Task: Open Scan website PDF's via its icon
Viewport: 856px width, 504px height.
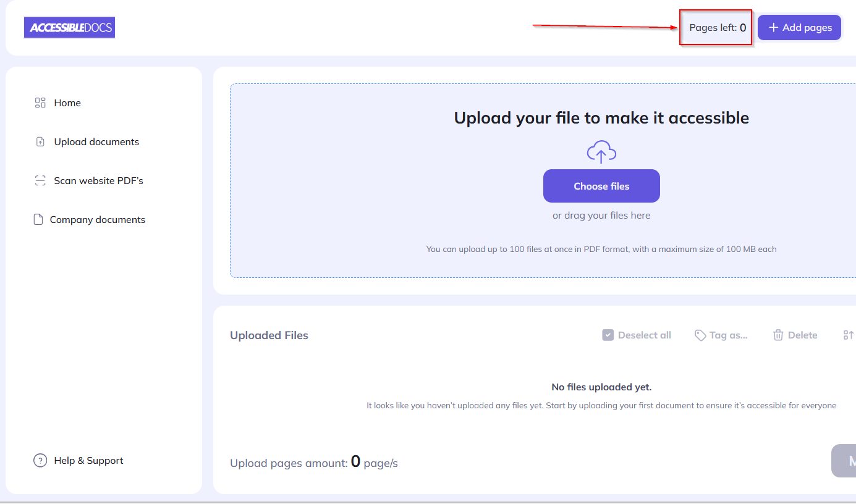Action: coord(40,180)
